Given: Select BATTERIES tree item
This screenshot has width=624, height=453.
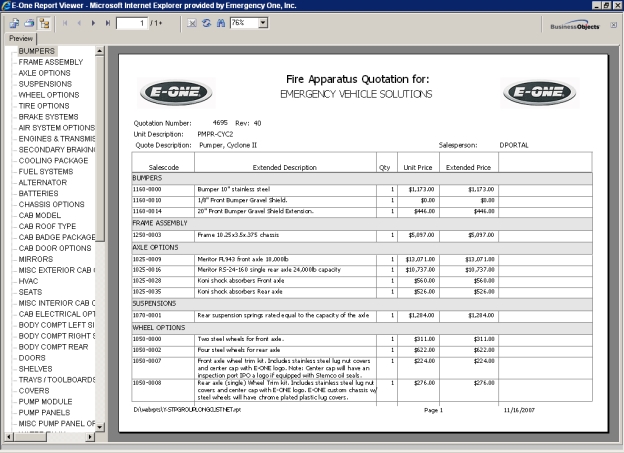Looking at the screenshot, I should [x=38, y=193].
